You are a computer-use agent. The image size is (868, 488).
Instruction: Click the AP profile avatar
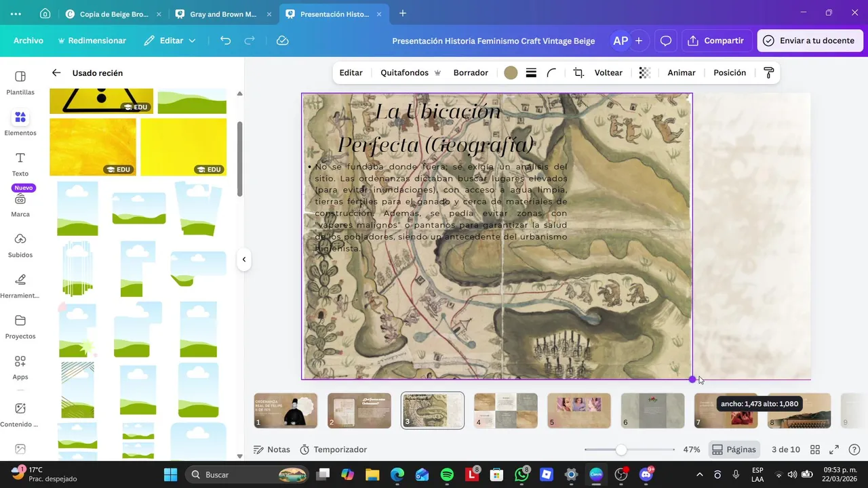click(620, 41)
